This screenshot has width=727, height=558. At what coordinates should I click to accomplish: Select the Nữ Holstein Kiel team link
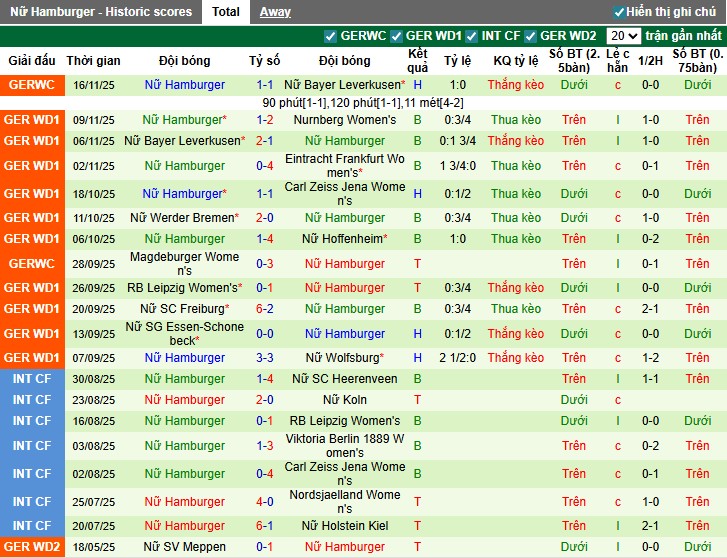point(344,526)
